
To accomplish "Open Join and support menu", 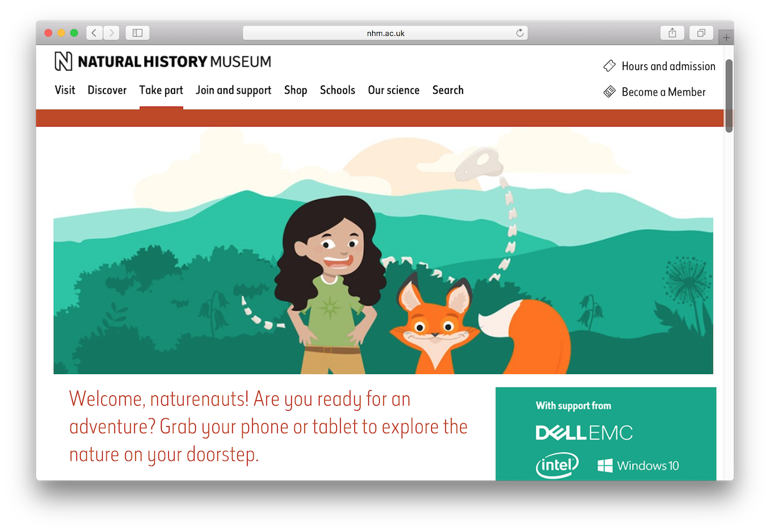I will point(234,90).
